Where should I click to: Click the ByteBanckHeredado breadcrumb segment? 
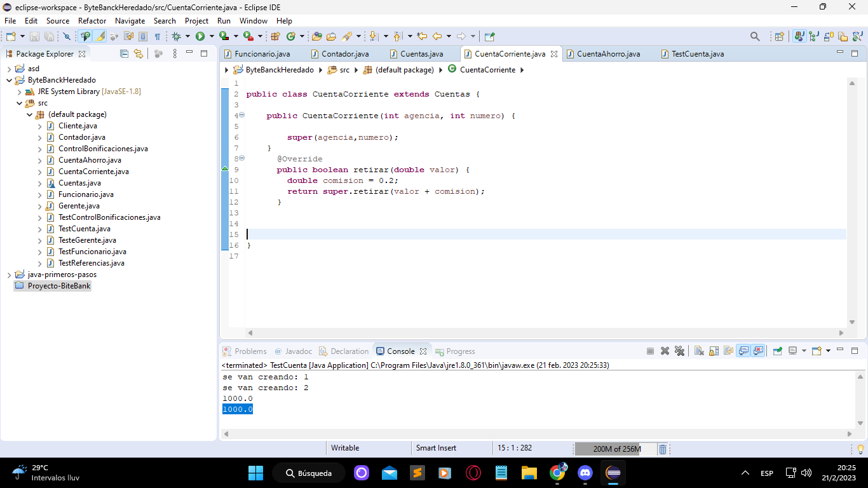280,70
